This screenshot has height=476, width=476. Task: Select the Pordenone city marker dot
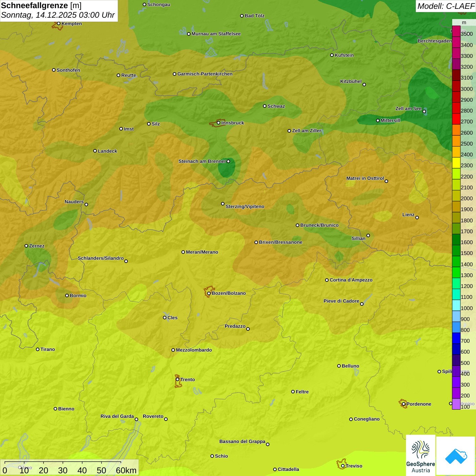pos(404,404)
